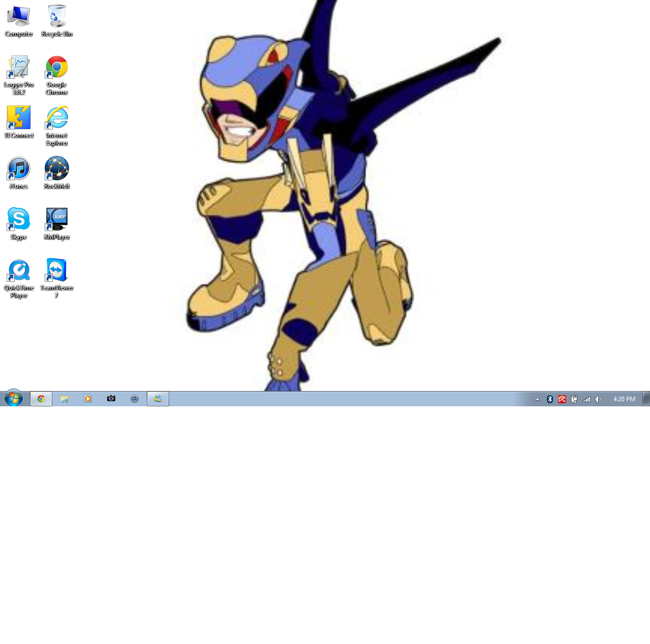The height and width of the screenshot is (644, 650).
Task: Open the Recycle Bin
Action: point(55,16)
